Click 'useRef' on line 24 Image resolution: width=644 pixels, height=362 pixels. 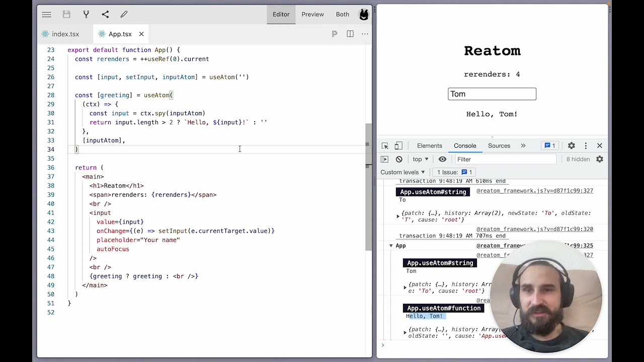(x=158, y=59)
